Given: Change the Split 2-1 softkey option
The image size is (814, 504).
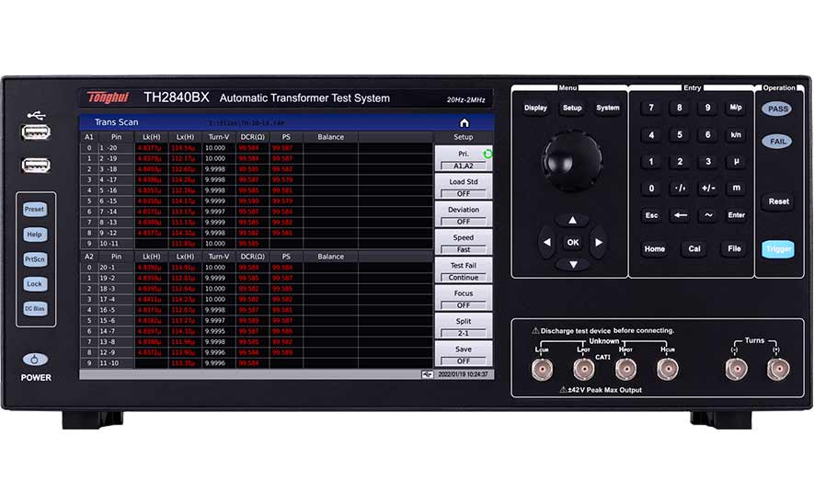Looking at the screenshot, I should click(x=464, y=326).
